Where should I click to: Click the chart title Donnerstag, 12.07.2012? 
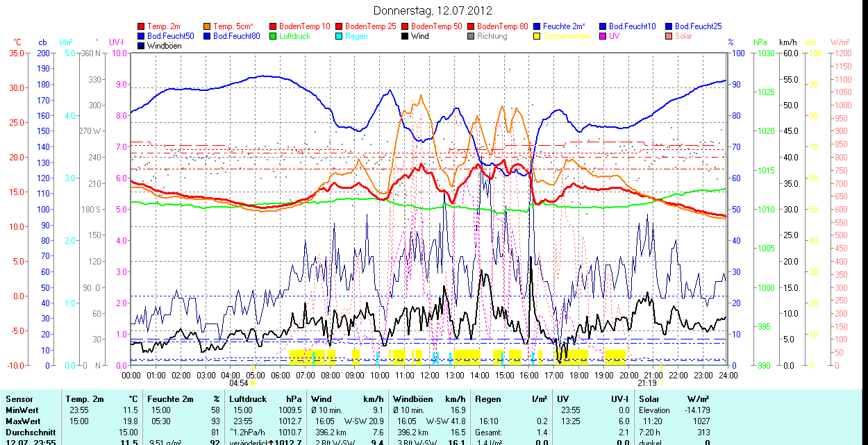click(x=433, y=10)
